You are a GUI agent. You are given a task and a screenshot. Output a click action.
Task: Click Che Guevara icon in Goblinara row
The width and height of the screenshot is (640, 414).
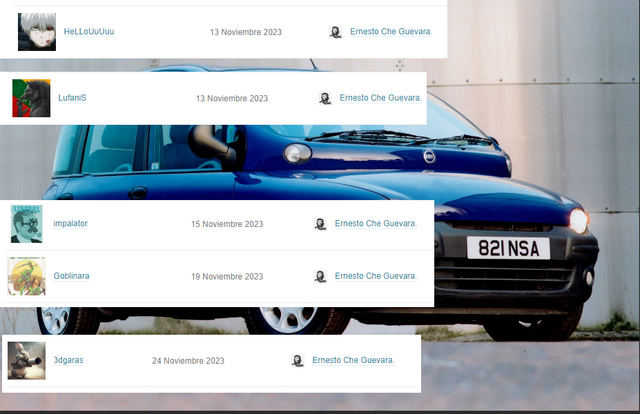320,276
